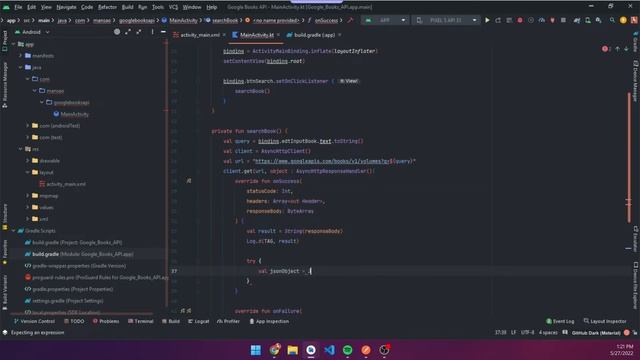
Task: Toggle the Resource Manager sidebar tab
Action: click(4, 85)
